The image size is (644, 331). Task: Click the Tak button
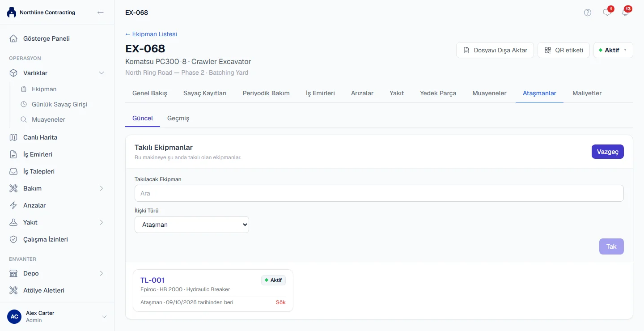pos(611,246)
